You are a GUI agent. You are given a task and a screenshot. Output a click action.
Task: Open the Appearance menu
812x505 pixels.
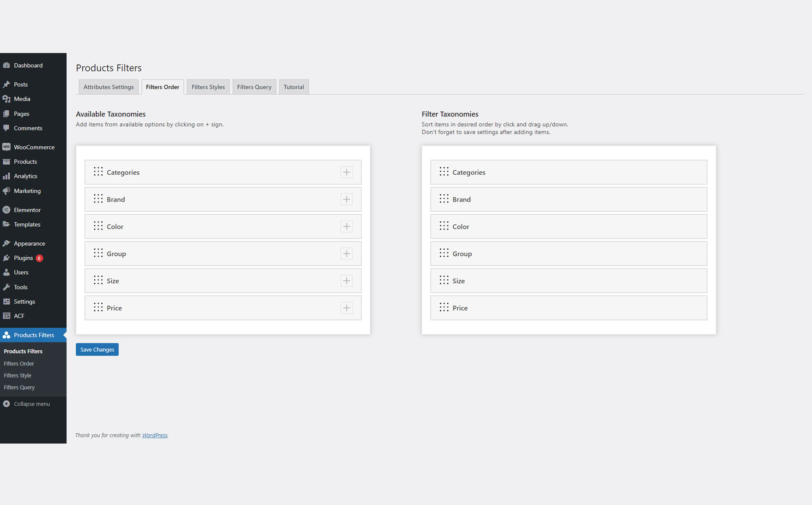tap(29, 243)
